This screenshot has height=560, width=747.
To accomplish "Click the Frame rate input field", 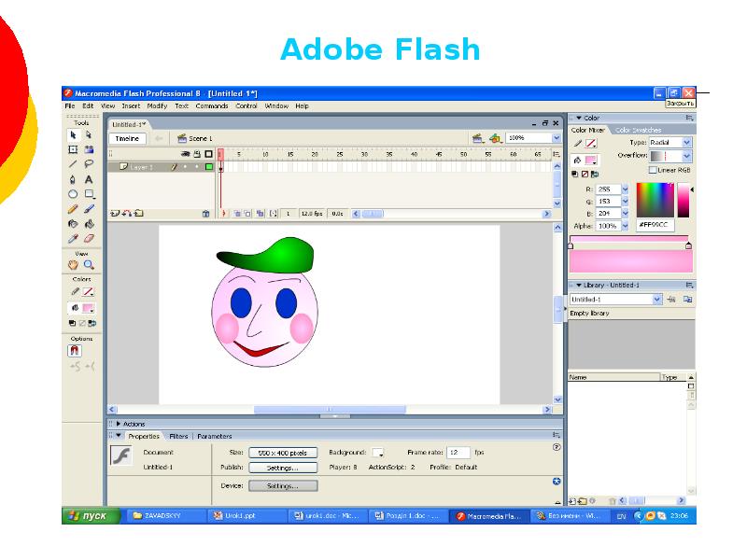I will (458, 453).
